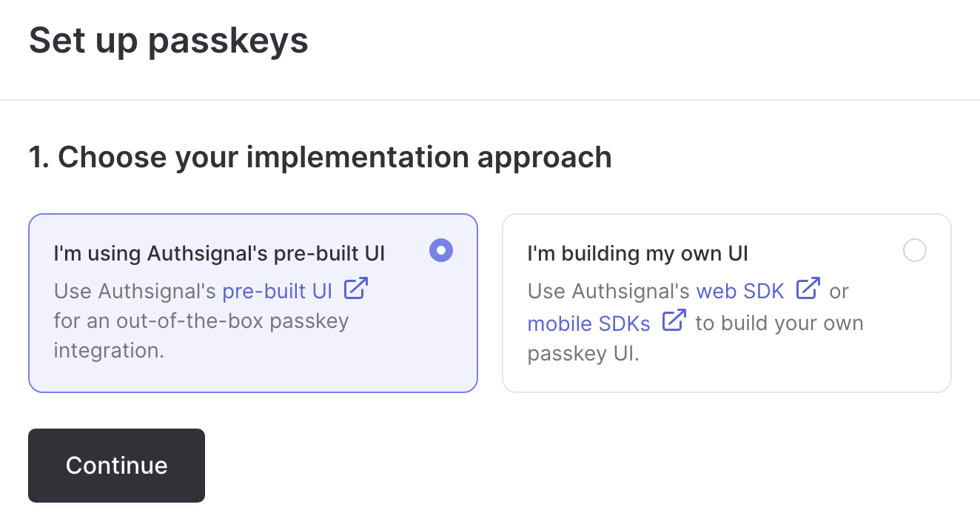Screen dimensions: 980x530
Task: Click the "I'm using Authsignal's pre-built UI" label
Action: (219, 253)
